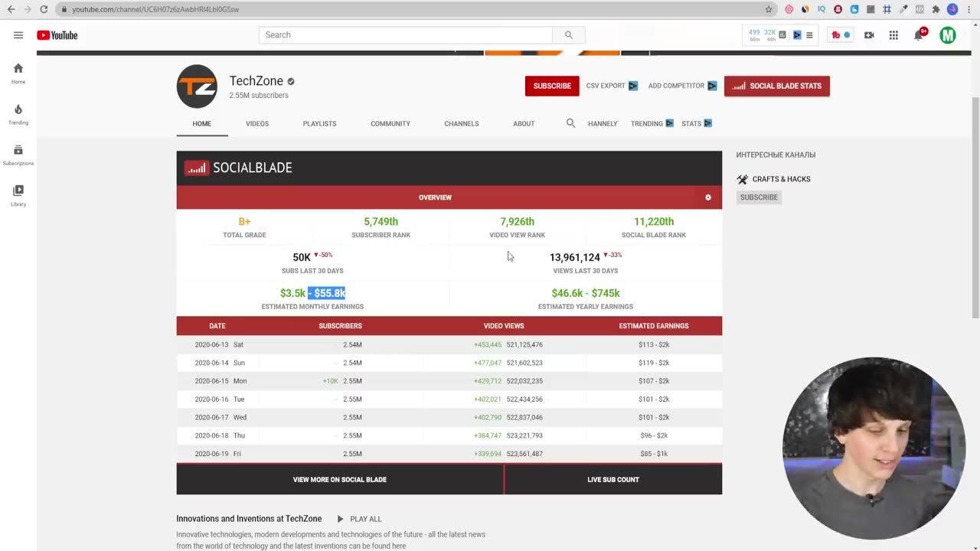This screenshot has width=980, height=551.
Task: Reload the page in the browser
Action: [x=44, y=9]
